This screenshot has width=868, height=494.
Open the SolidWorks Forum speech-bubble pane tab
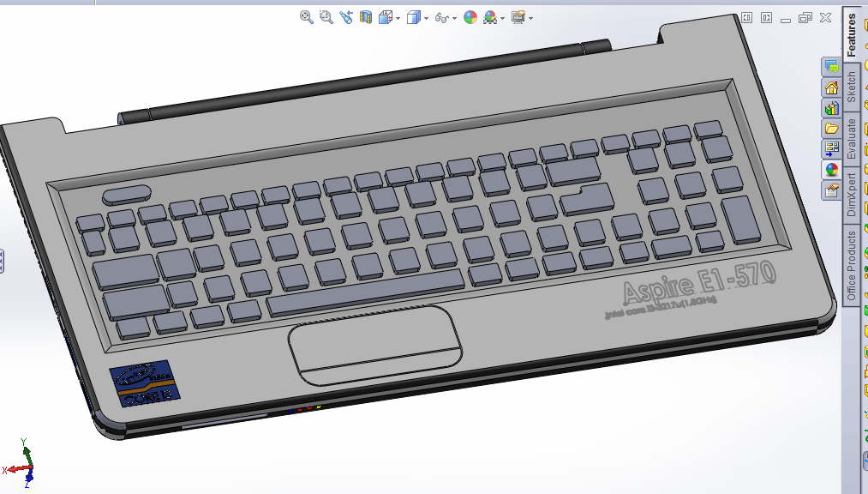tap(831, 67)
